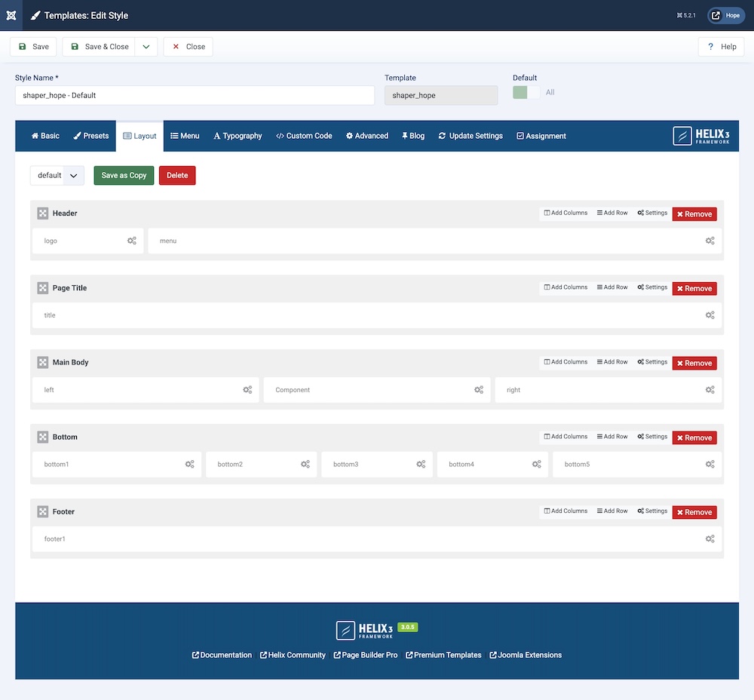Switch to the Typography tab
This screenshot has height=700, width=754.
coord(238,136)
